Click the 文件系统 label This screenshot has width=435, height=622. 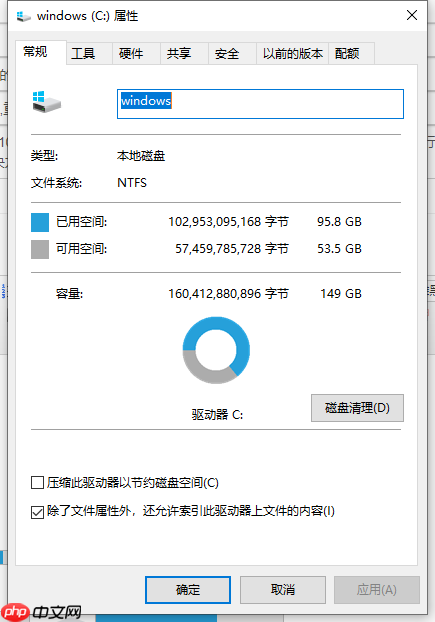56,183
